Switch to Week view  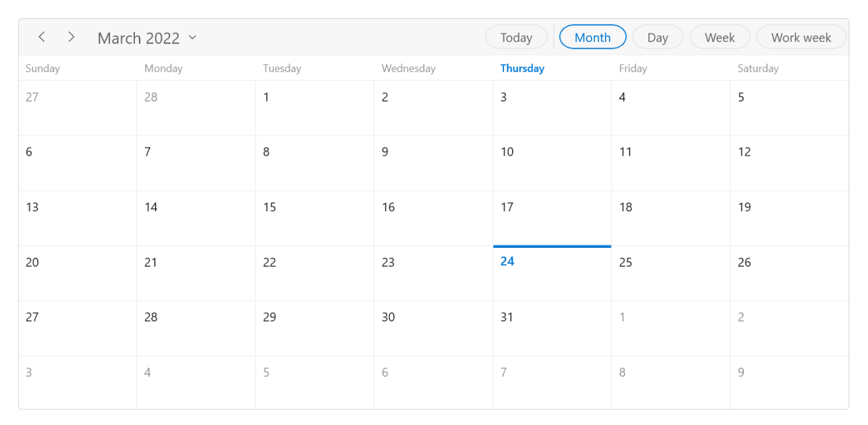click(720, 37)
